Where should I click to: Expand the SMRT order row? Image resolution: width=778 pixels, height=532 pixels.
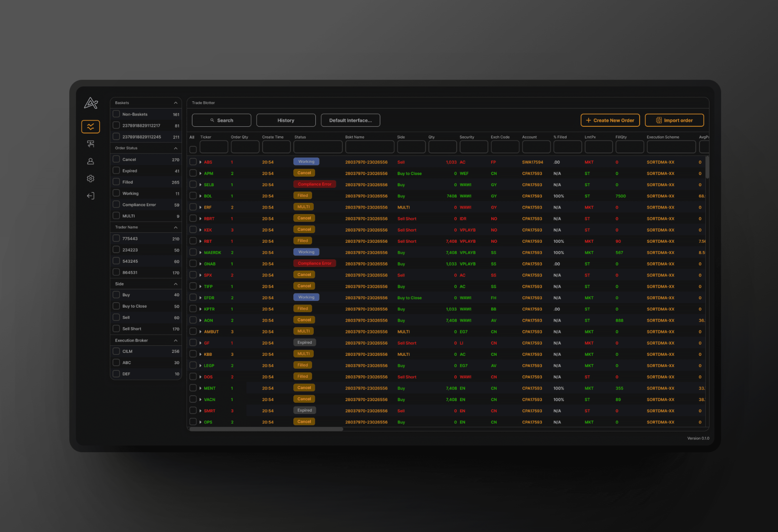[201, 411]
